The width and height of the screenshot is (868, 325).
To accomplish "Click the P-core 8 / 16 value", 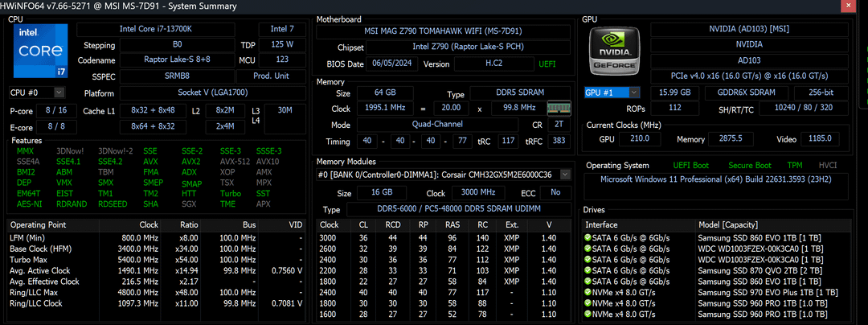I will [x=56, y=111].
